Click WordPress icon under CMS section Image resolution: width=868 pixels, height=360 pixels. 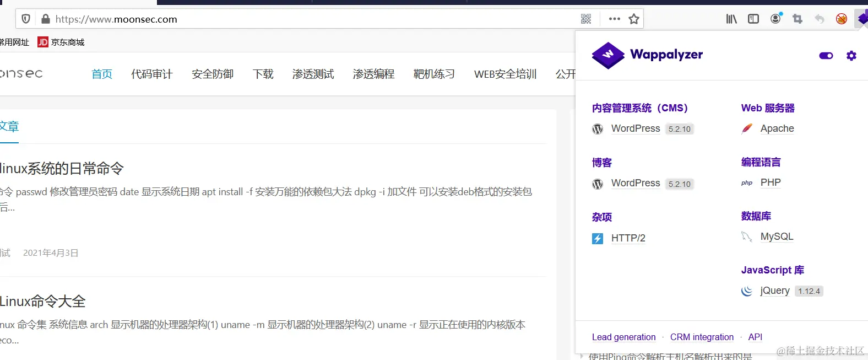598,129
